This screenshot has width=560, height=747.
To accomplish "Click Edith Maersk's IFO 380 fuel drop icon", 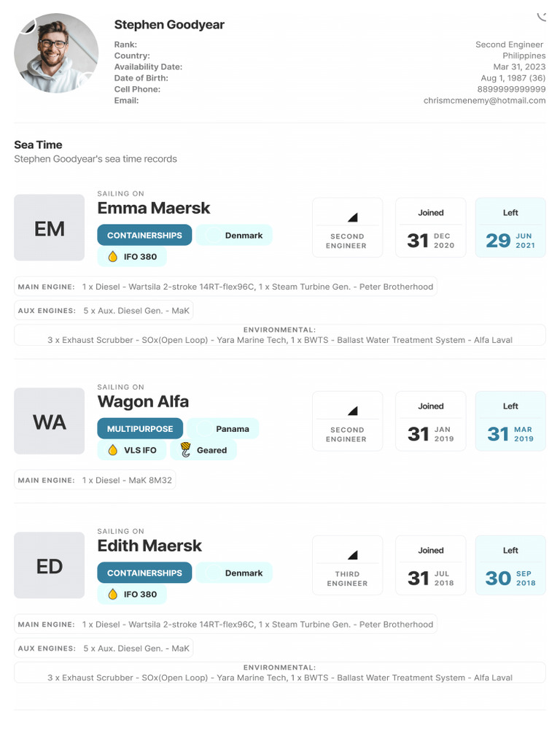I will (x=112, y=595).
